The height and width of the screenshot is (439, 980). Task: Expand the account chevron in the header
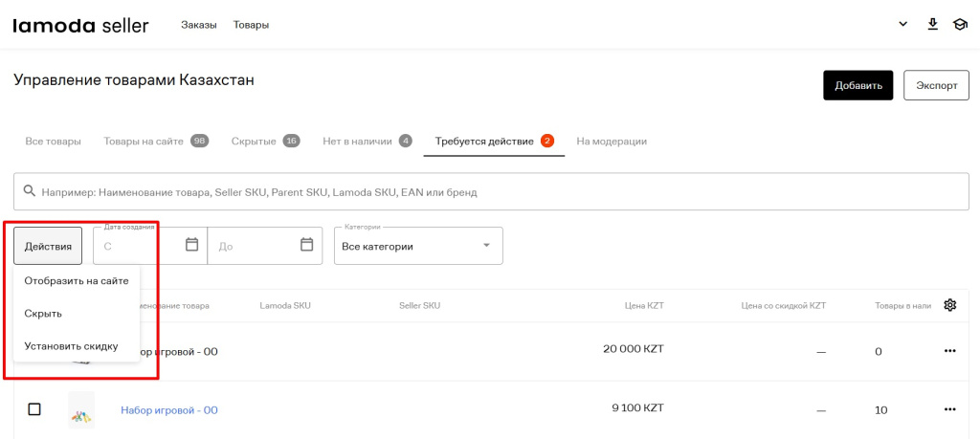point(902,25)
